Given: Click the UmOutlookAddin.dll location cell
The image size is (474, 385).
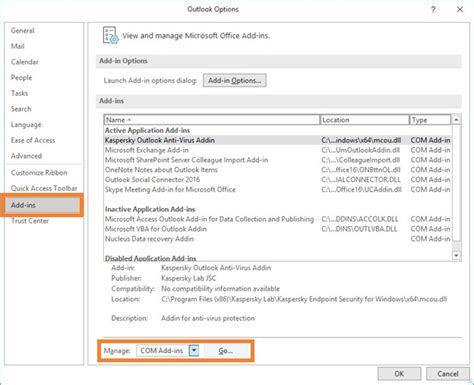Looking at the screenshot, I should pyautogui.click(x=361, y=150).
